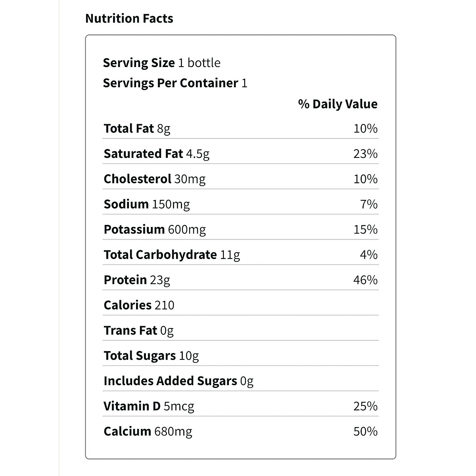Select the Calcium 680mg row label
This screenshot has width=476, height=476.
148,431
